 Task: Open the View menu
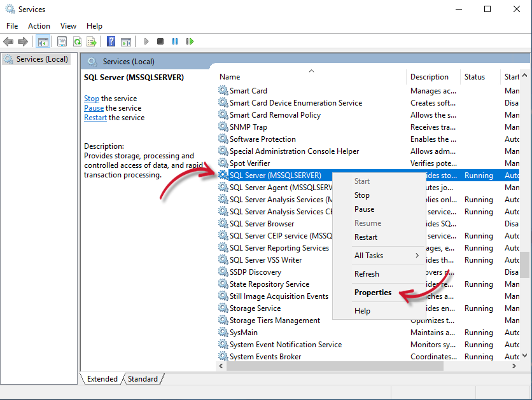click(67, 26)
